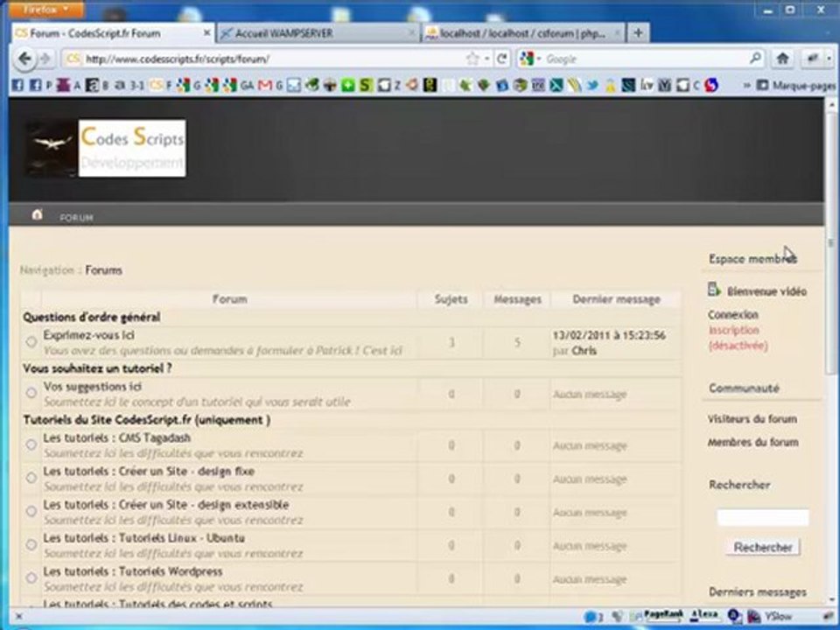Click the Bienvenue vidéo icon
Screen dimensions: 840x630
pos(714,290)
